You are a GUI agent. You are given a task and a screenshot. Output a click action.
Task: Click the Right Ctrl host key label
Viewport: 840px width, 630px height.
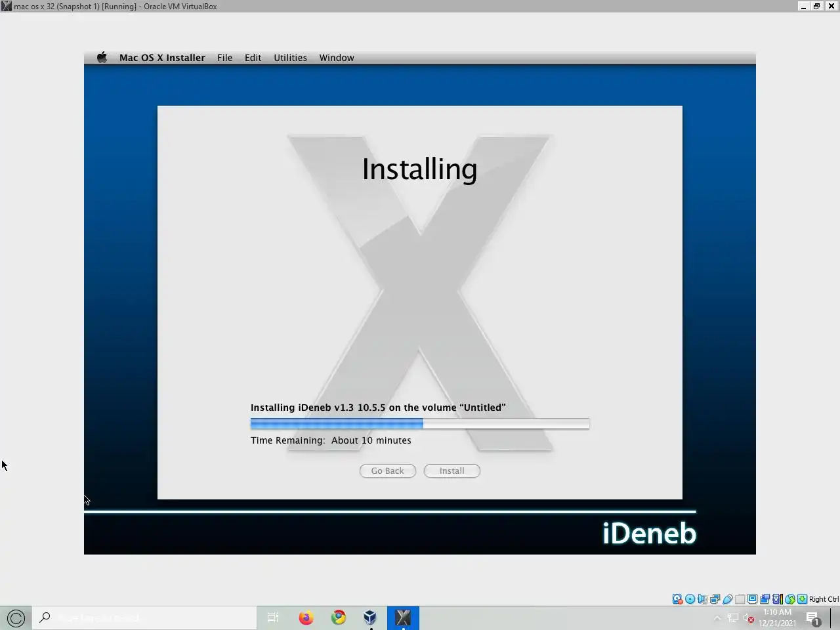(824, 599)
